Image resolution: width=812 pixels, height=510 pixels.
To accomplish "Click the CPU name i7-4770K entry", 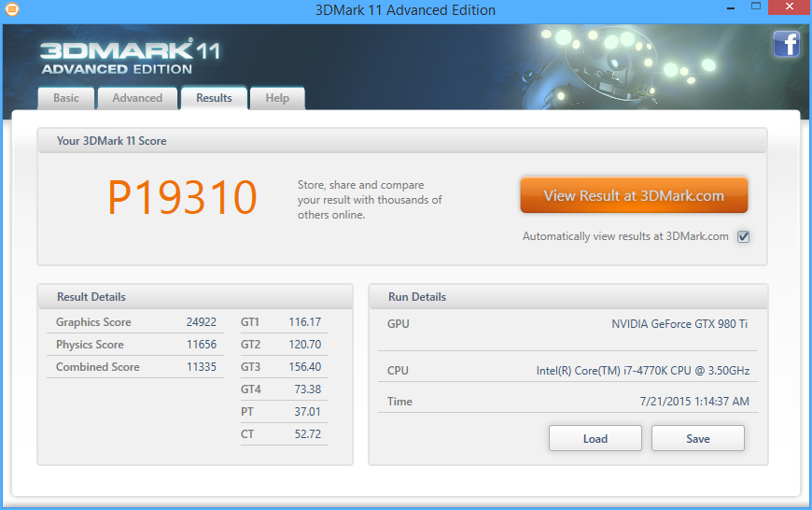I will pos(643,371).
